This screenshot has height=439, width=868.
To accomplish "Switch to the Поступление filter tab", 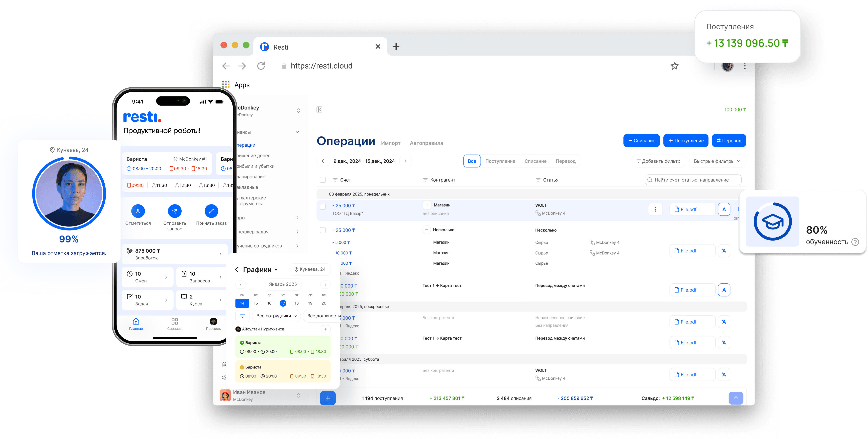I will (x=500, y=161).
